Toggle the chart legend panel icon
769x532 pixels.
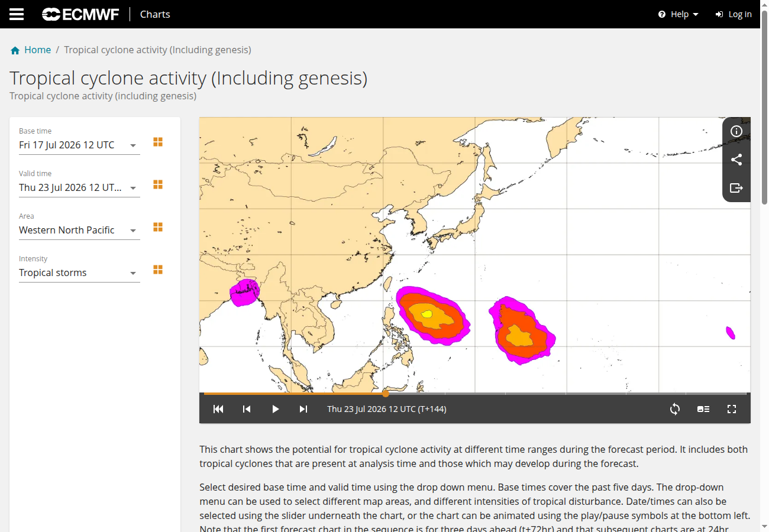pos(703,409)
